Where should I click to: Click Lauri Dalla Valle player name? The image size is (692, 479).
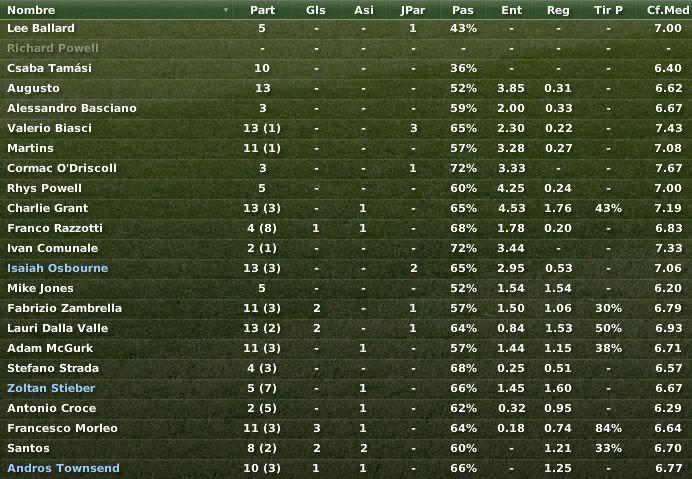tap(57, 328)
